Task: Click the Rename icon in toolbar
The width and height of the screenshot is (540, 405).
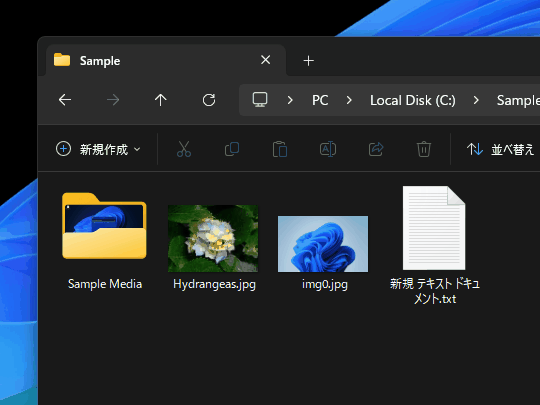Action: point(328,149)
